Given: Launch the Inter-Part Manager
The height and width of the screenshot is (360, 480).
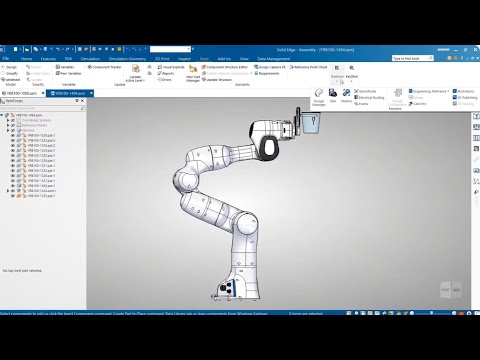Looking at the screenshot, I should [x=193, y=73].
